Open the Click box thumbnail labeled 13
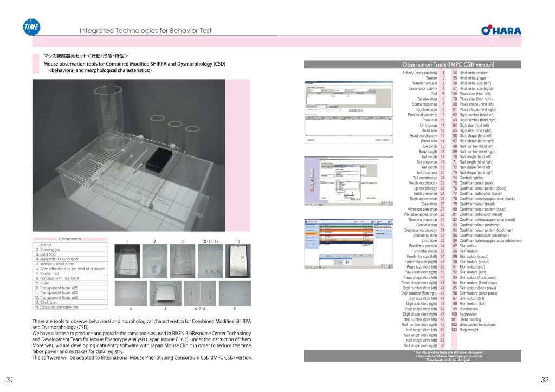 [238, 261]
